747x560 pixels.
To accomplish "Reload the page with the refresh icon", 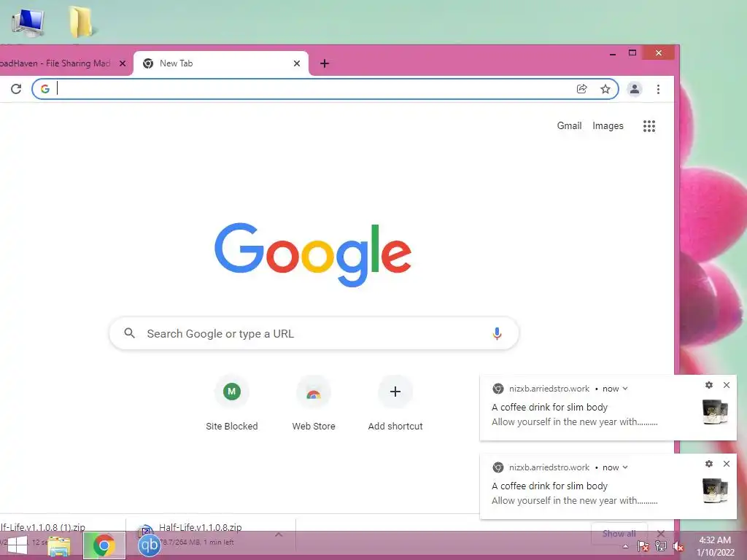I will click(16, 89).
